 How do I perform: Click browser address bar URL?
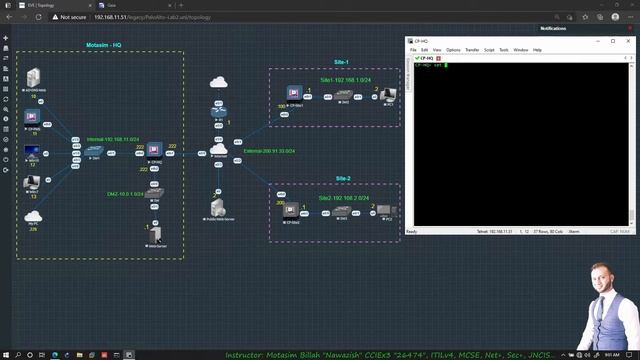(152, 17)
